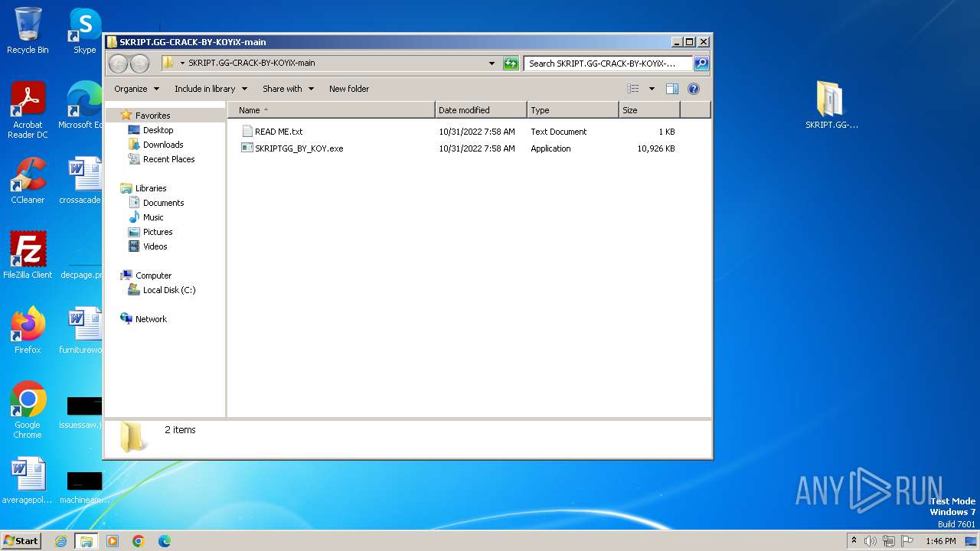Click the Chrome taskbar icon
This screenshot has height=551, width=980.
tap(139, 541)
